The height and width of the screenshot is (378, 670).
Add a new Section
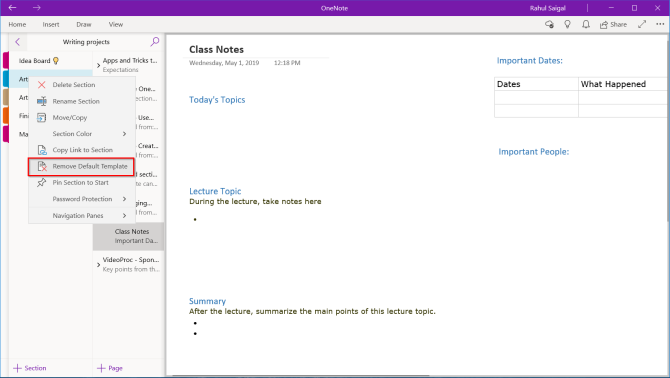29,368
